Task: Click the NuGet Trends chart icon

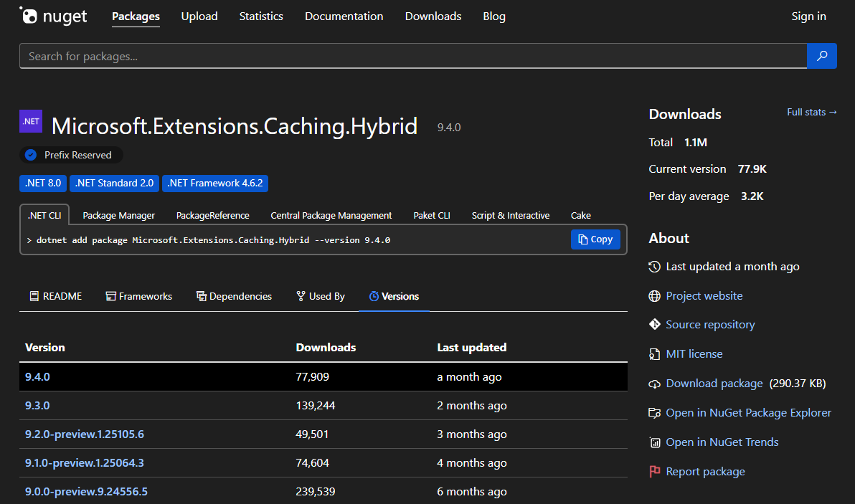Action: pos(655,442)
